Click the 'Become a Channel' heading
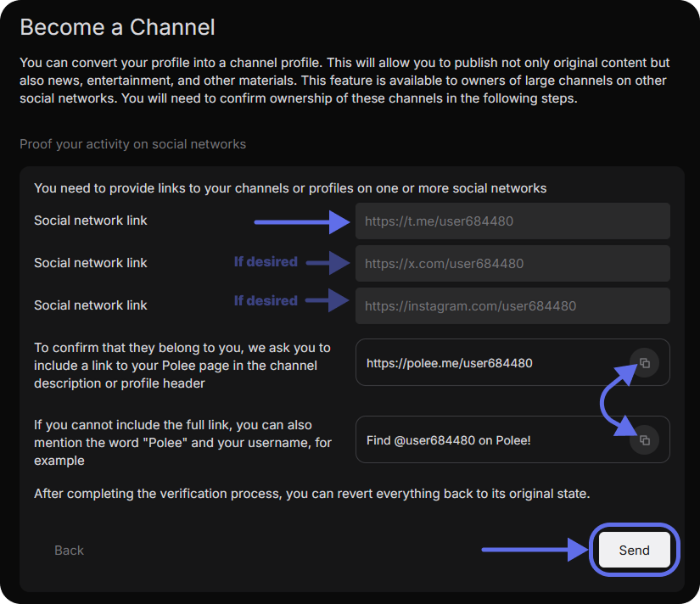 pos(117,27)
